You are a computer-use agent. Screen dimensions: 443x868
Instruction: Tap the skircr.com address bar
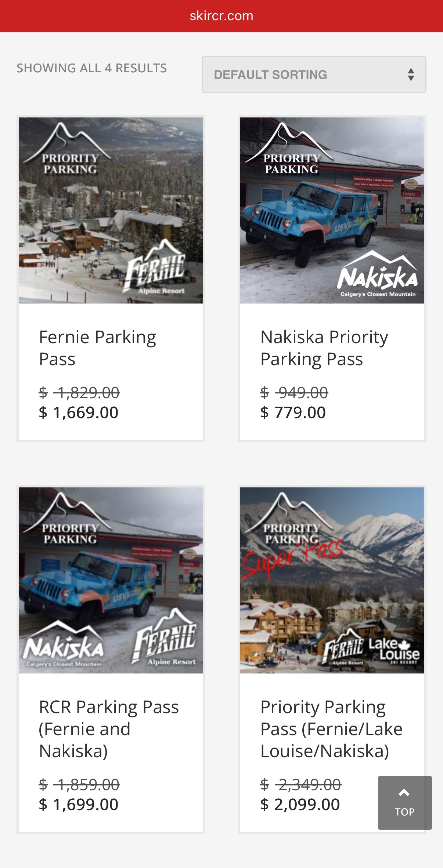click(221, 16)
